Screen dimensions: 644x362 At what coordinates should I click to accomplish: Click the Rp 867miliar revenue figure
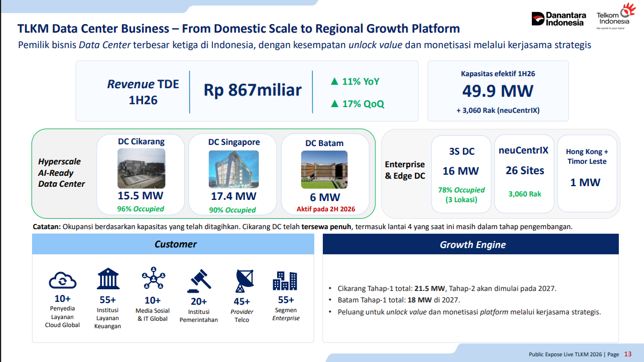[252, 90]
